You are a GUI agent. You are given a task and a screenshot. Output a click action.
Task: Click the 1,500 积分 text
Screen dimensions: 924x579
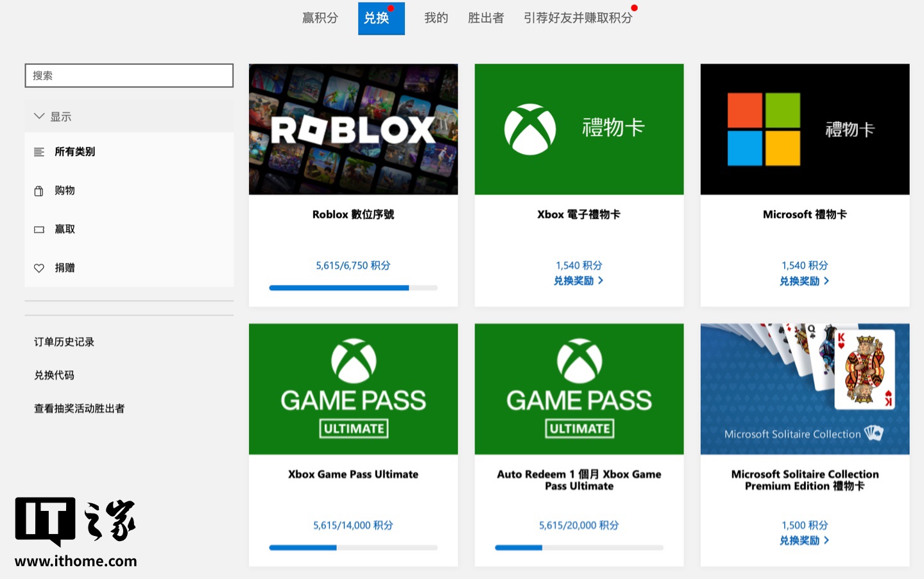tap(805, 525)
